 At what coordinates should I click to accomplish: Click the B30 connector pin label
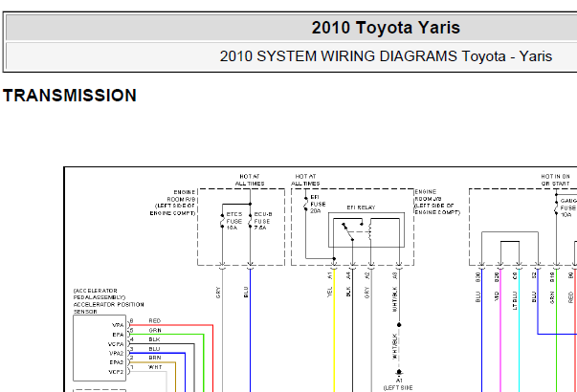coord(478,277)
